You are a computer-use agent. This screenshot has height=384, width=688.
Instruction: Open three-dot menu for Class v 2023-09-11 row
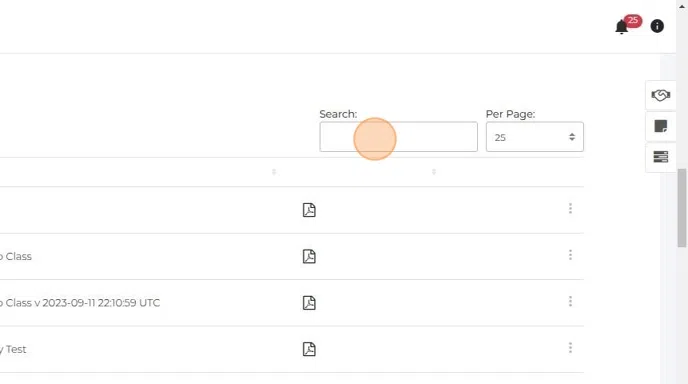(x=570, y=301)
